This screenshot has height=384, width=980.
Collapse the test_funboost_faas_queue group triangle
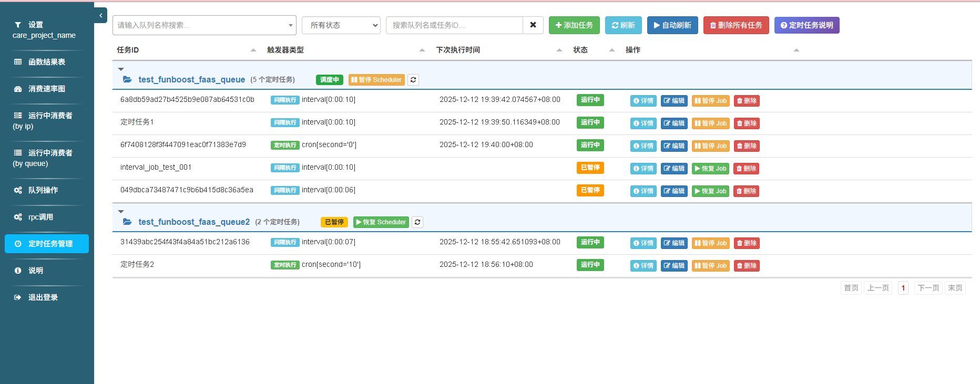click(121, 69)
